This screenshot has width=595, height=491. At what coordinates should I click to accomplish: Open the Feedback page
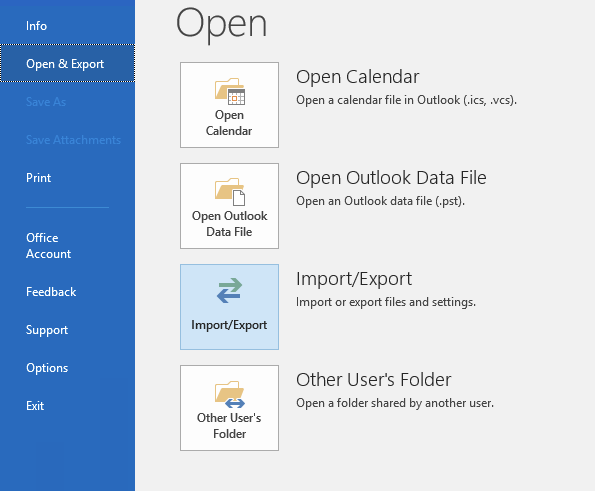pos(51,292)
